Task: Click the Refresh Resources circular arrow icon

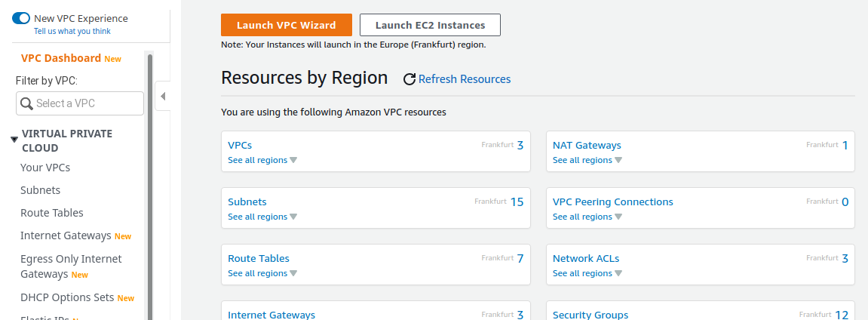Action: (x=409, y=79)
